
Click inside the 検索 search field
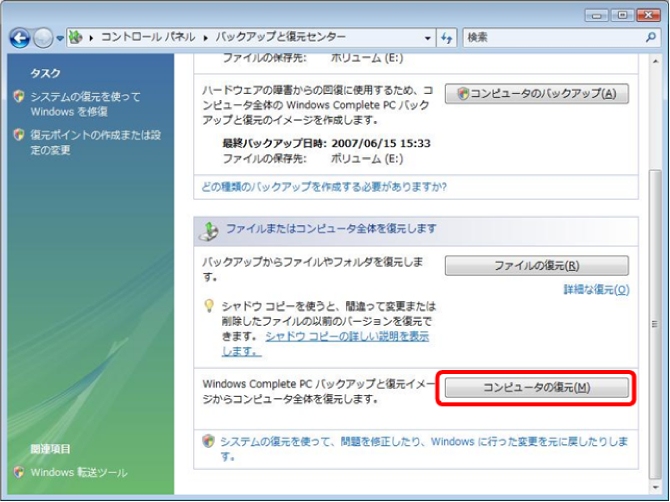[550, 38]
